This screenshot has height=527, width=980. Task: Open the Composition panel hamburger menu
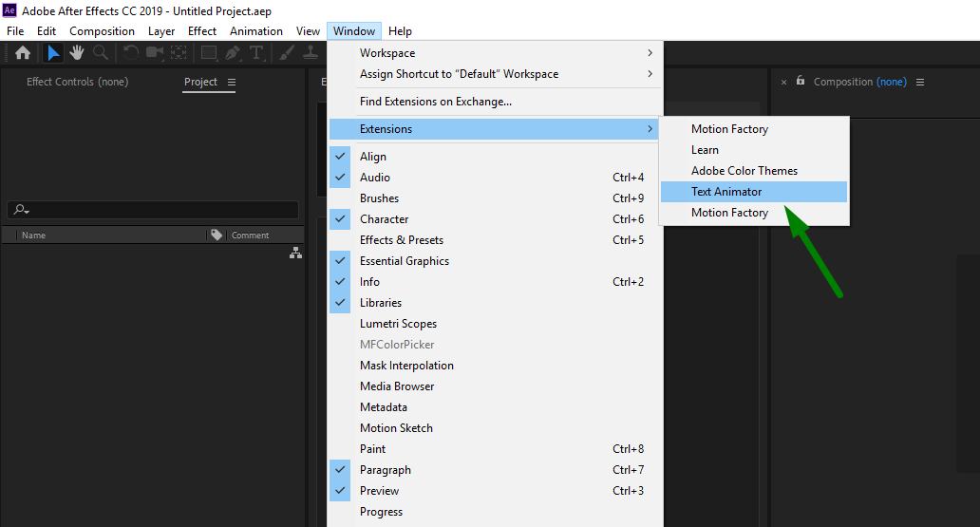(920, 82)
